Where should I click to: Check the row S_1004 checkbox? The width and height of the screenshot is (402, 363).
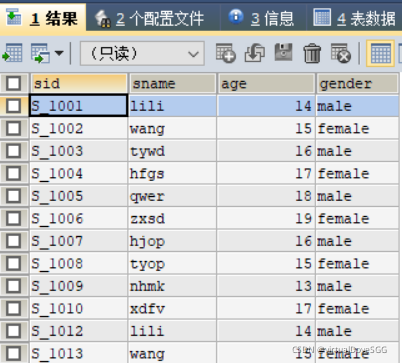click(14, 173)
